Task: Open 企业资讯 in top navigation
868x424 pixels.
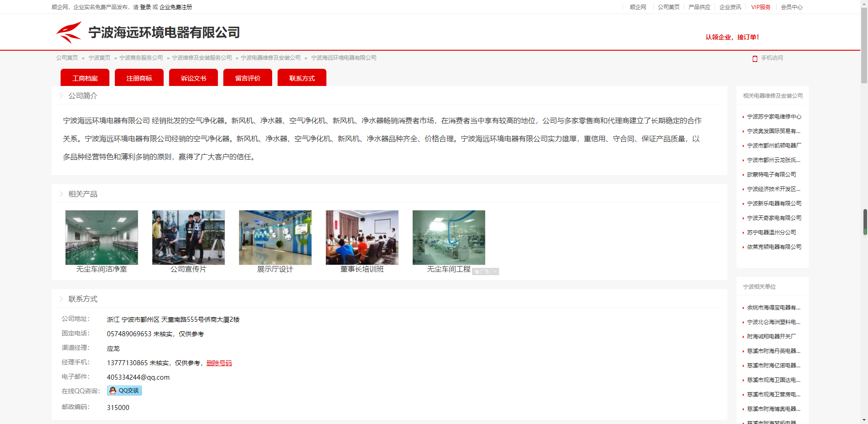Action: point(730,7)
